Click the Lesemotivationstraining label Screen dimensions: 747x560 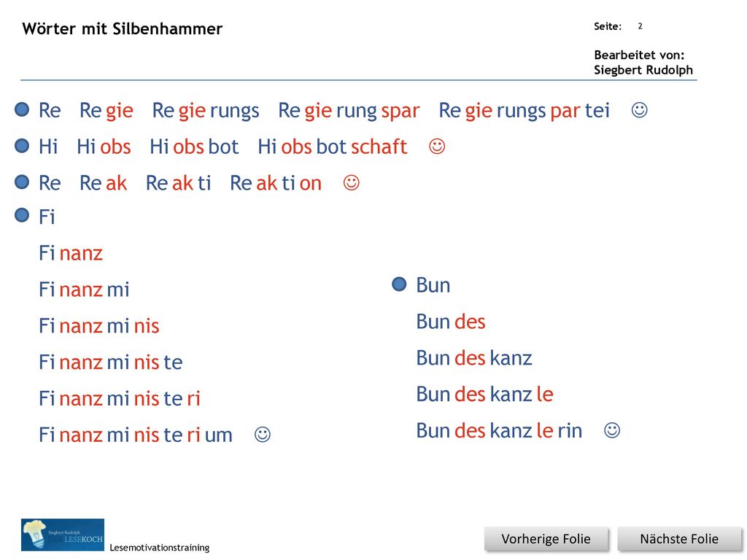click(x=160, y=548)
